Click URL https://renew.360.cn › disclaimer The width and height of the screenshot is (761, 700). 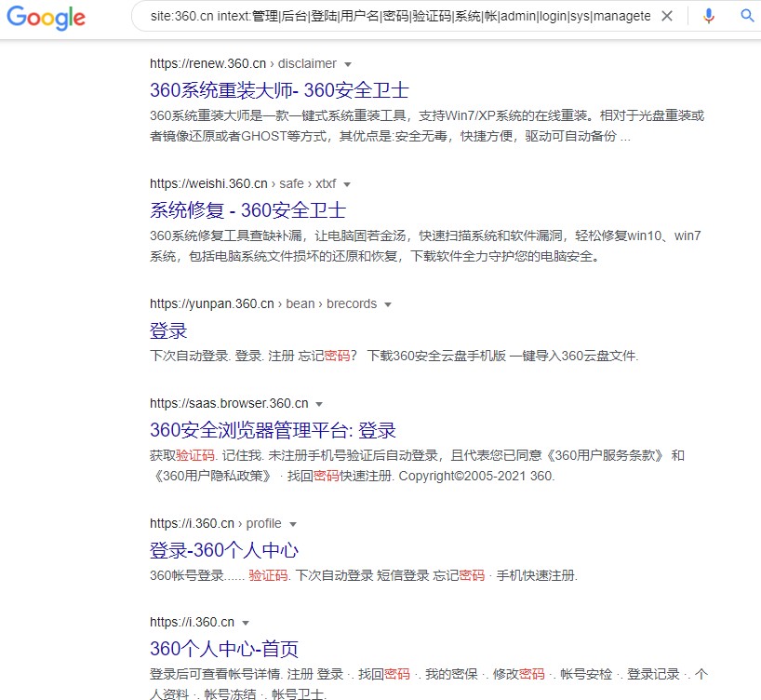pyautogui.click(x=243, y=63)
